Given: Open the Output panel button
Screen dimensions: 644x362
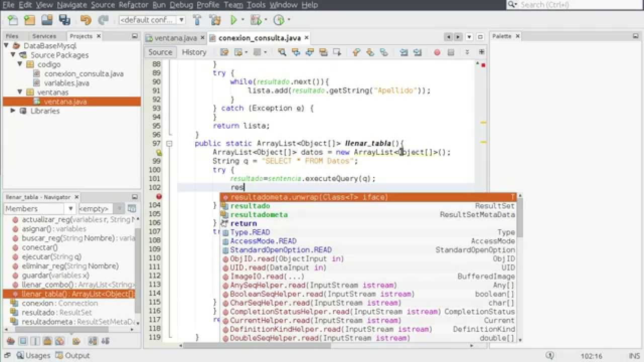Looking at the screenshot, I should [72, 355].
